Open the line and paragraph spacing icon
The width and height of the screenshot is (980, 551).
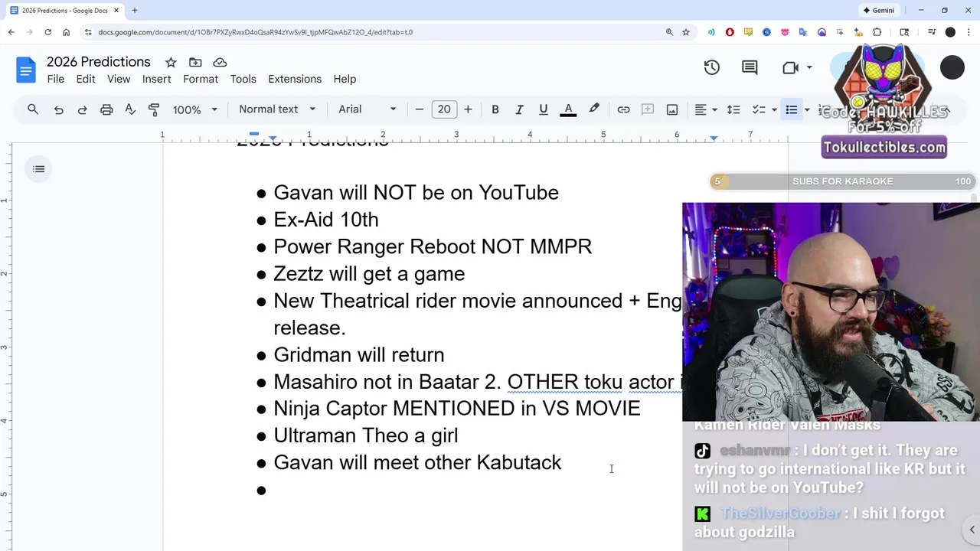point(733,109)
